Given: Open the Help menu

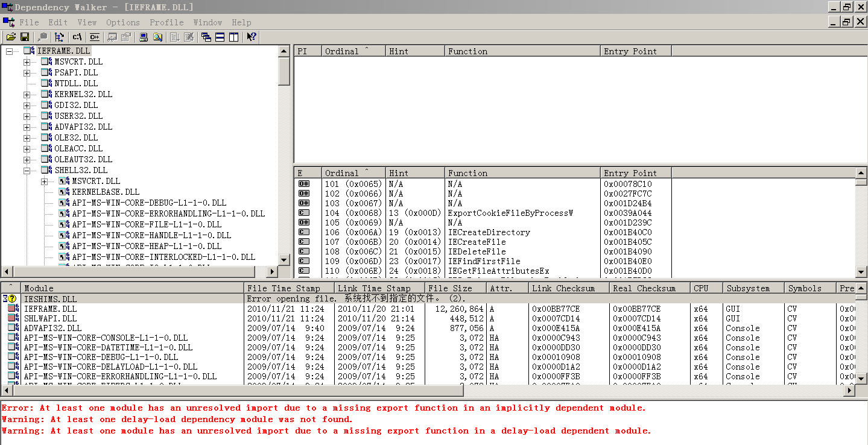Looking at the screenshot, I should pyautogui.click(x=241, y=22).
